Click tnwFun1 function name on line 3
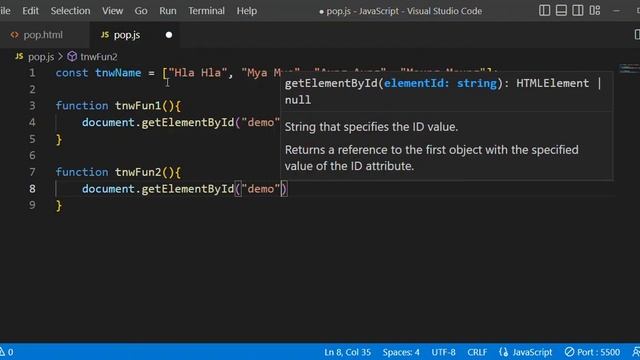 [x=138, y=106]
